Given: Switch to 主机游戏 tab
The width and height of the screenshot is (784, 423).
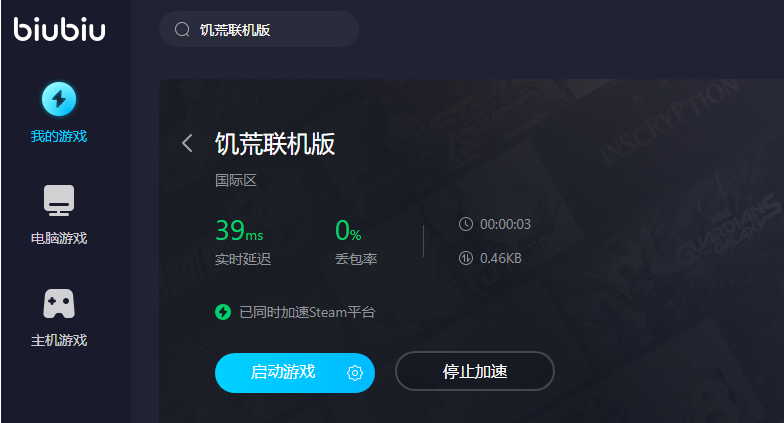Looking at the screenshot, I should pyautogui.click(x=59, y=340).
